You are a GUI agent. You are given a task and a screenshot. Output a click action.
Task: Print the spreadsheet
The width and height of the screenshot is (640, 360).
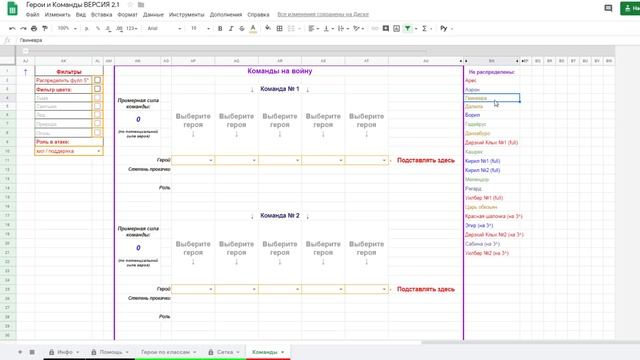point(34,29)
